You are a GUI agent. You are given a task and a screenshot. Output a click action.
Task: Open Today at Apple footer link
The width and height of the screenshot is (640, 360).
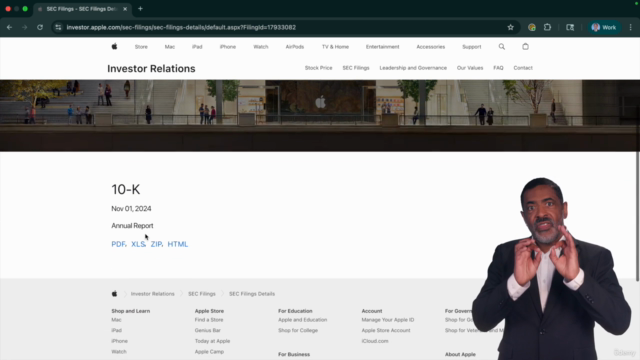coord(212,341)
